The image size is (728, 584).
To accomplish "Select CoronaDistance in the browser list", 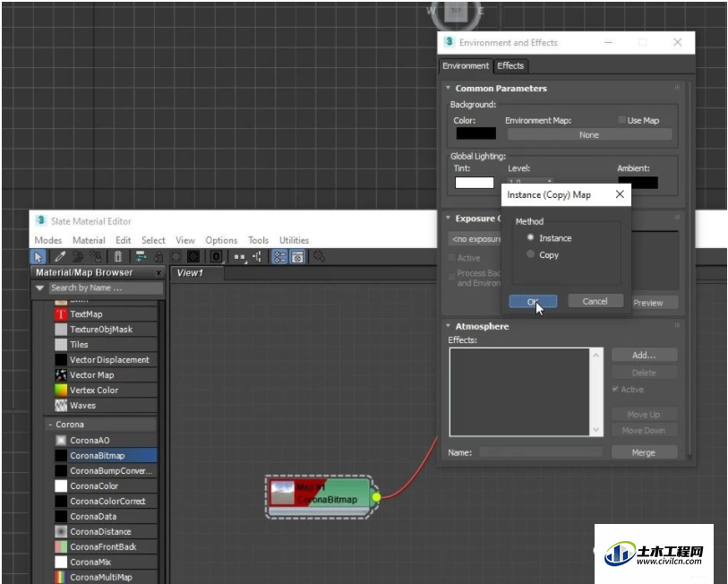I will coord(106,531).
